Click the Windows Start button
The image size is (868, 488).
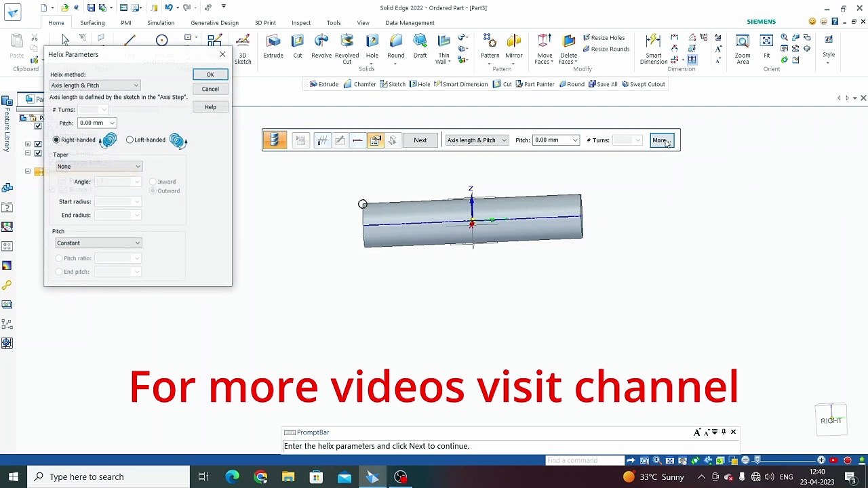click(14, 476)
